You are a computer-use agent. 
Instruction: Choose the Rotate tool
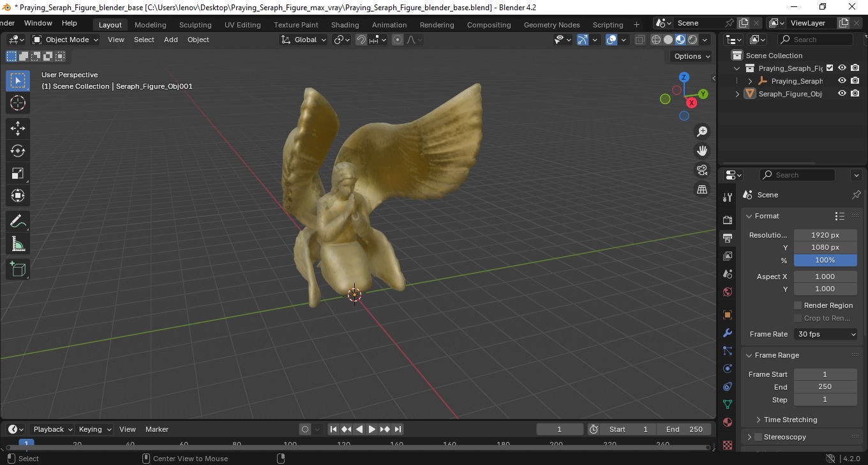(x=18, y=151)
